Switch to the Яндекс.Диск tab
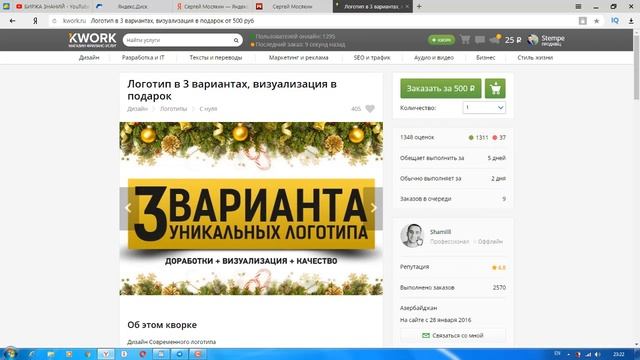This screenshot has width=640, height=360. pos(131,7)
